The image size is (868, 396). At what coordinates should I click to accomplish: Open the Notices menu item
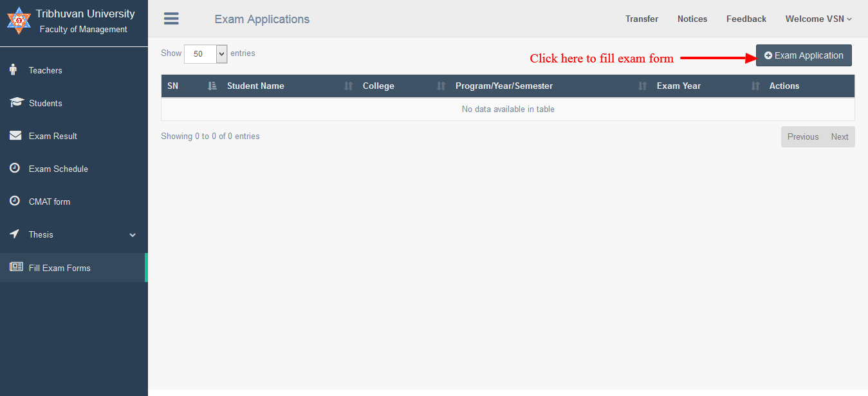click(x=692, y=19)
